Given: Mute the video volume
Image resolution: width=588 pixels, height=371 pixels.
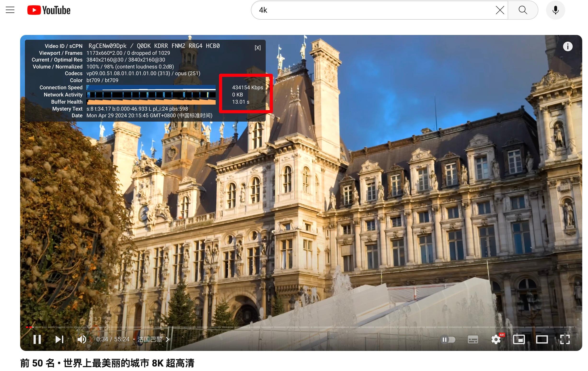Looking at the screenshot, I should point(82,339).
